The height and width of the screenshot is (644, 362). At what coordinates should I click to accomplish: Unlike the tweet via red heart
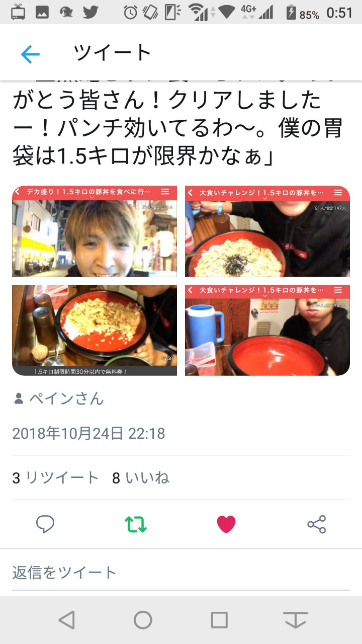tap(226, 524)
